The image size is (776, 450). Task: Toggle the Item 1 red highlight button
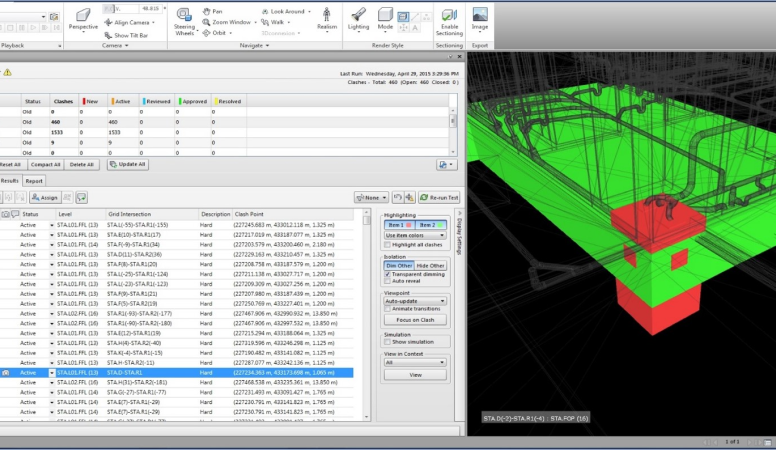[x=399, y=225]
